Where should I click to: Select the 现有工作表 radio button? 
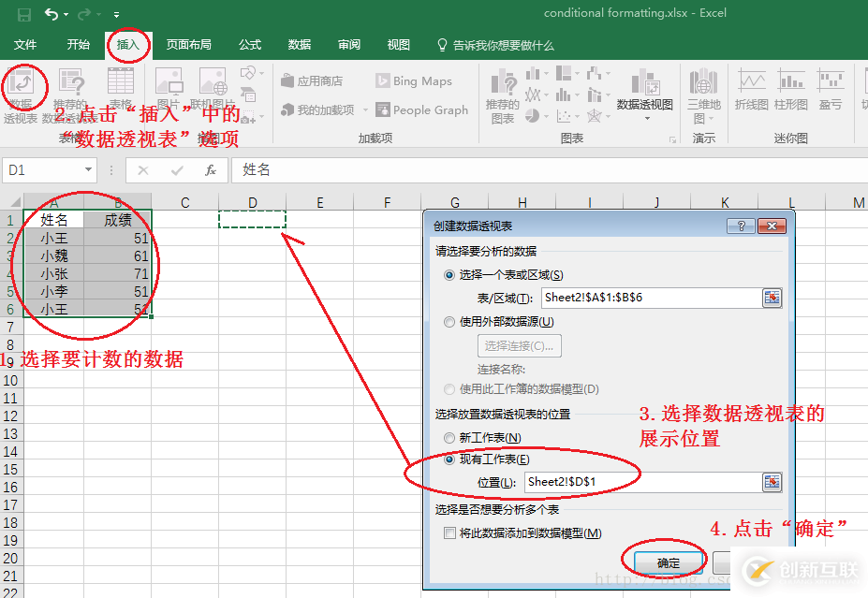tap(449, 459)
